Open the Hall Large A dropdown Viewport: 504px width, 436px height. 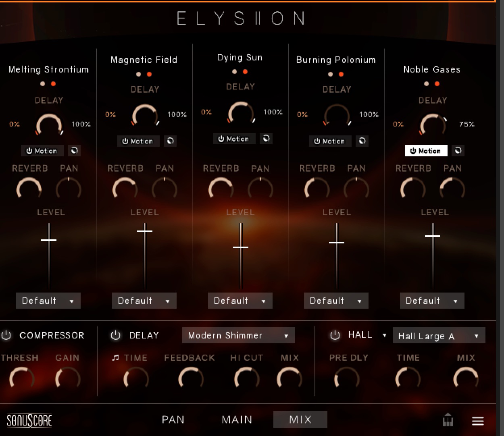click(439, 336)
